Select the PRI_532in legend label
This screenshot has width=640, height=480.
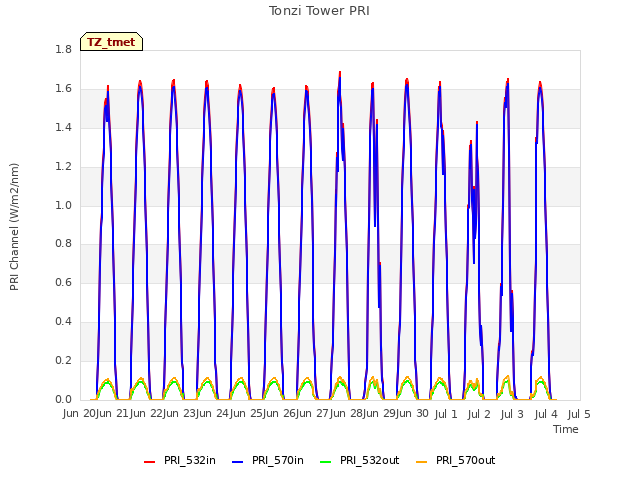[190, 460]
